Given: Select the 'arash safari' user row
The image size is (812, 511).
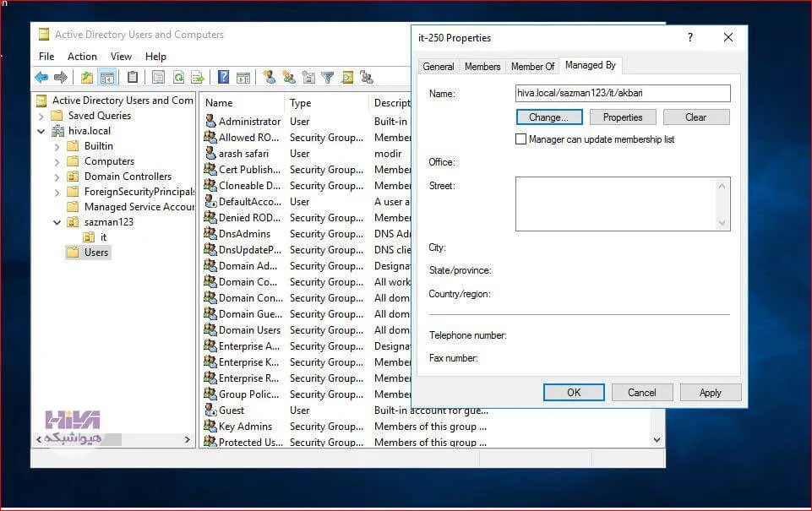Looking at the screenshot, I should coord(243,154).
